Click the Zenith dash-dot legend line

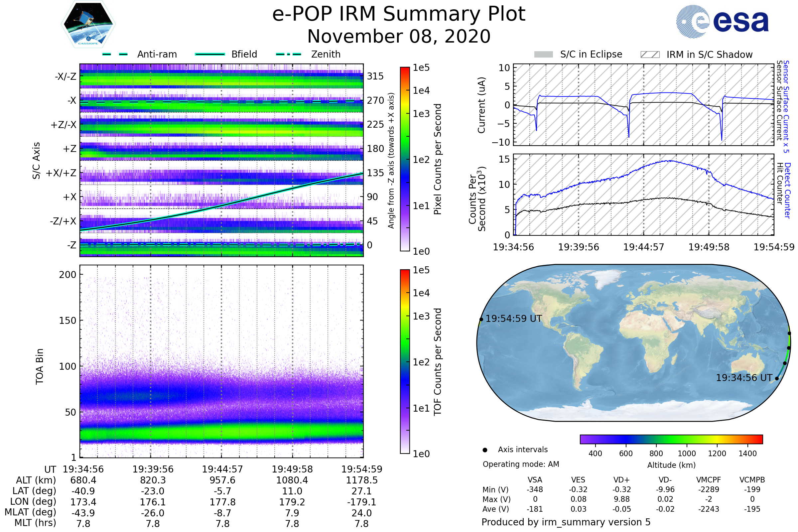click(288, 54)
